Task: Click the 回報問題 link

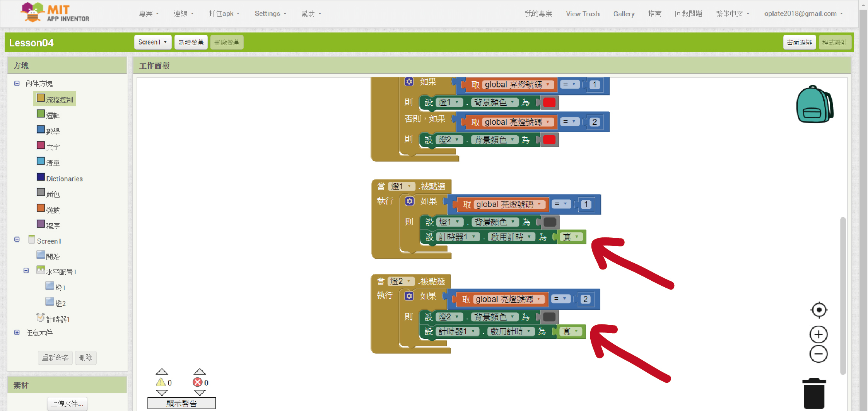Action: 689,14
